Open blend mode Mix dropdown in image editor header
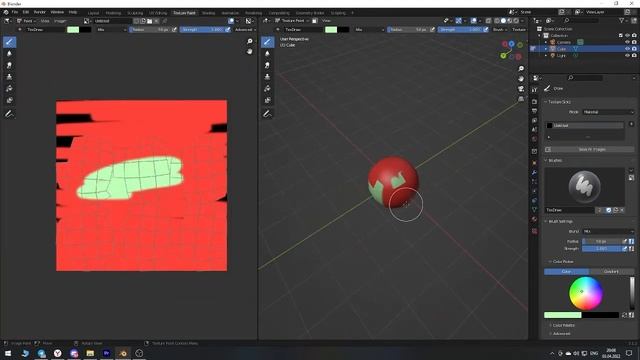 coord(111,29)
